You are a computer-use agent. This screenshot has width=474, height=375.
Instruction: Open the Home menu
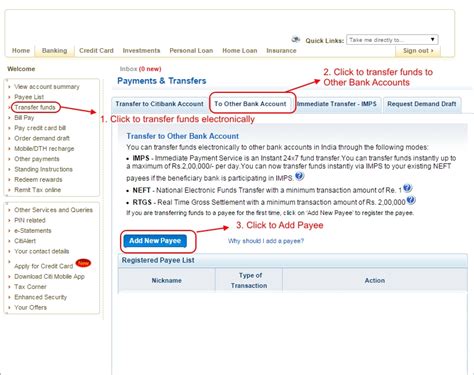(x=21, y=51)
